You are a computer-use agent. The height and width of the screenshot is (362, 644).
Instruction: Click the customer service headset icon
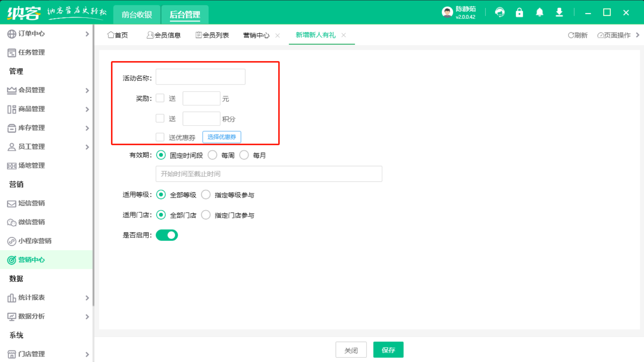coord(500,12)
